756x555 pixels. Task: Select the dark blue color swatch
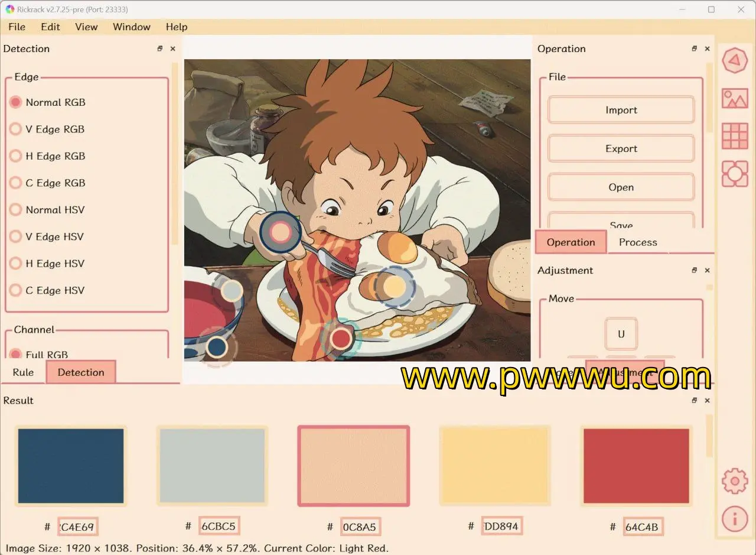coord(71,466)
